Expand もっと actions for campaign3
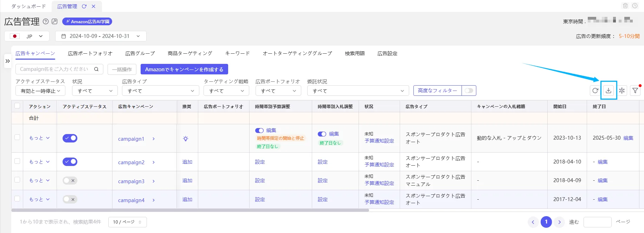Image resolution: width=644 pixels, height=233 pixels. coord(39,180)
